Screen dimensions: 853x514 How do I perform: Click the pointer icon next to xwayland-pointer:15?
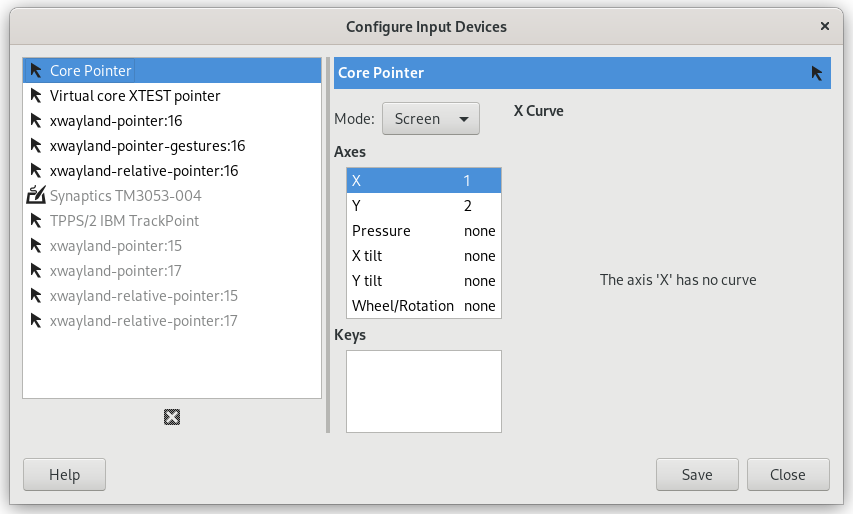pyautogui.click(x=36, y=246)
